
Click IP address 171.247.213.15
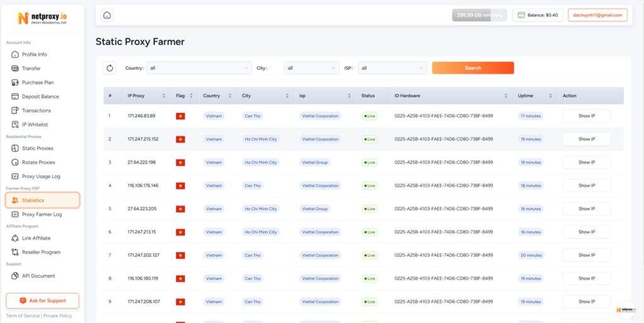(x=142, y=232)
